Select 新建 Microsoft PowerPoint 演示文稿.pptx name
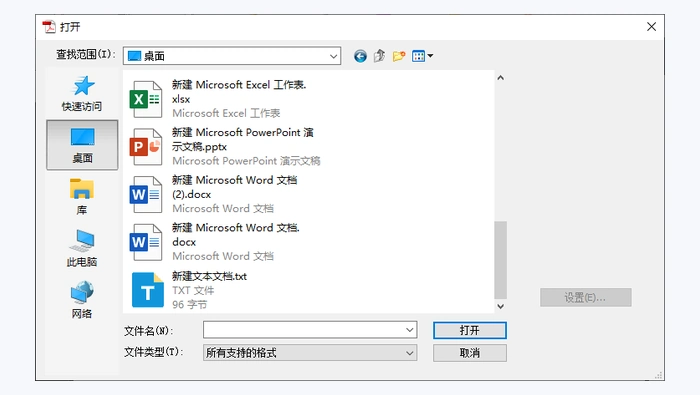700x395 pixels. [242, 139]
